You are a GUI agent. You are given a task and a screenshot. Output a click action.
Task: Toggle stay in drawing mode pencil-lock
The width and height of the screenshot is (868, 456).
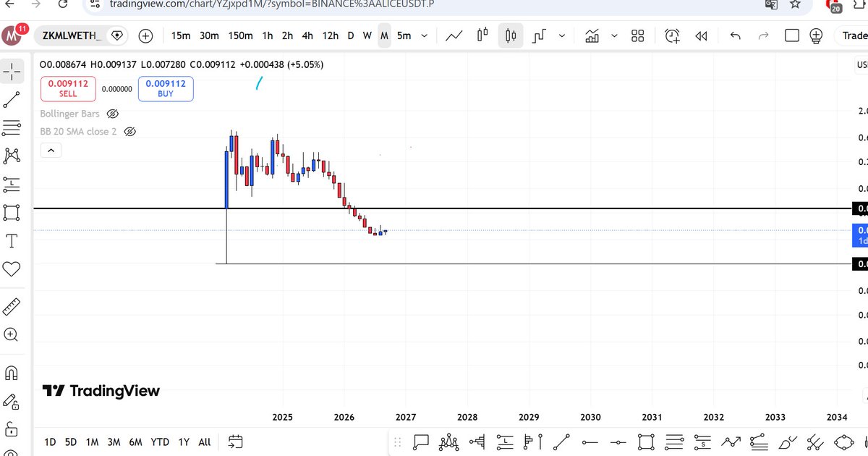(11, 400)
